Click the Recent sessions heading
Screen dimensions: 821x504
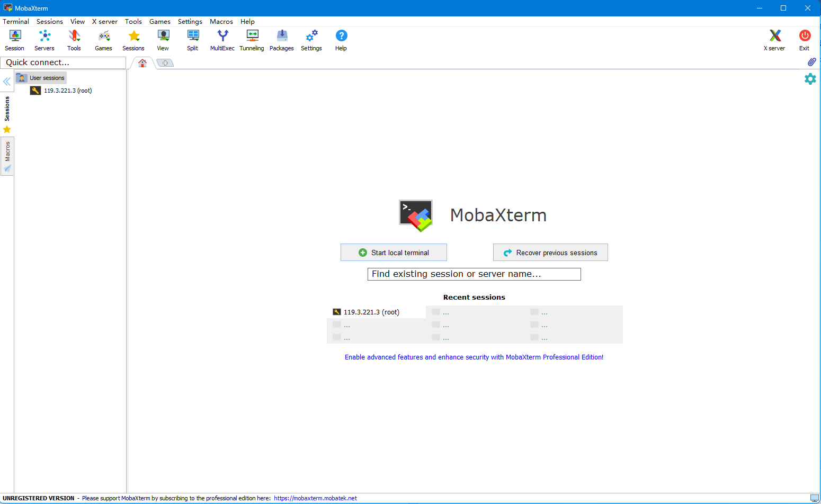[x=474, y=298]
